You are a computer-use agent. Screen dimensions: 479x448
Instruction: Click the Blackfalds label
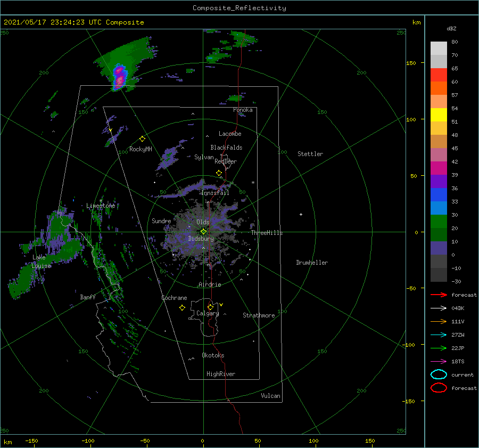226,148
